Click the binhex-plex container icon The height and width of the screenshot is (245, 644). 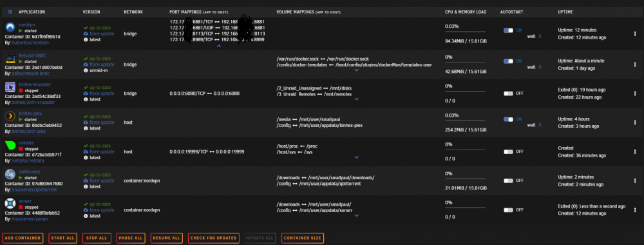(10, 116)
